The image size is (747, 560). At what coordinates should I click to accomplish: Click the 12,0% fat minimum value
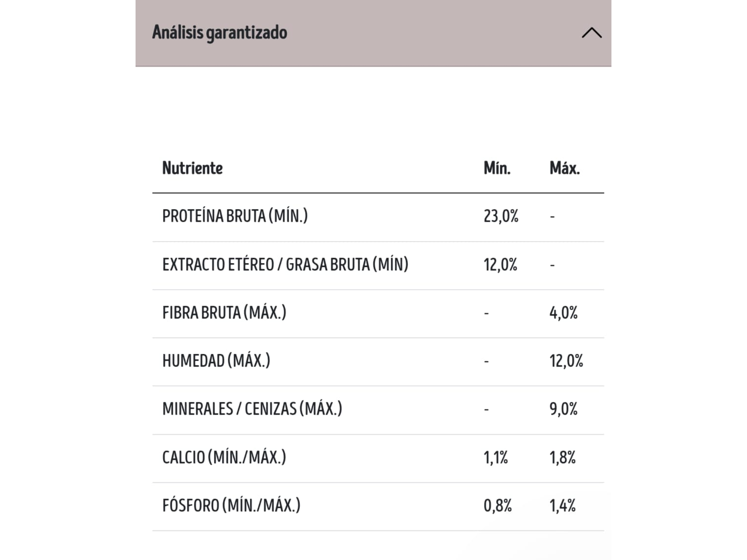[x=500, y=265]
